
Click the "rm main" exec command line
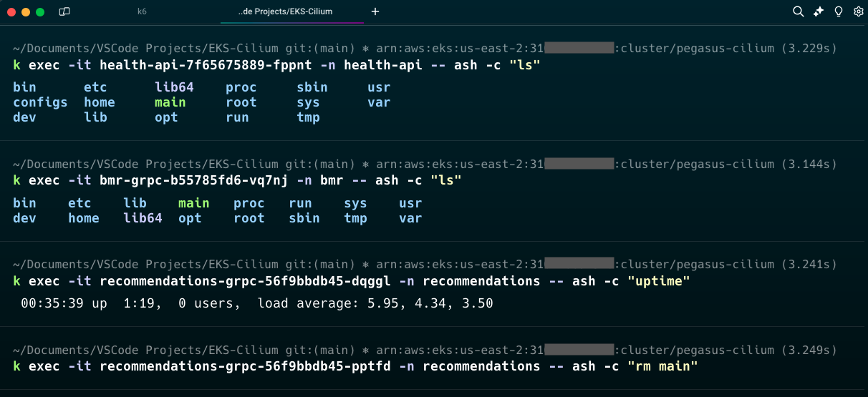[x=355, y=366]
